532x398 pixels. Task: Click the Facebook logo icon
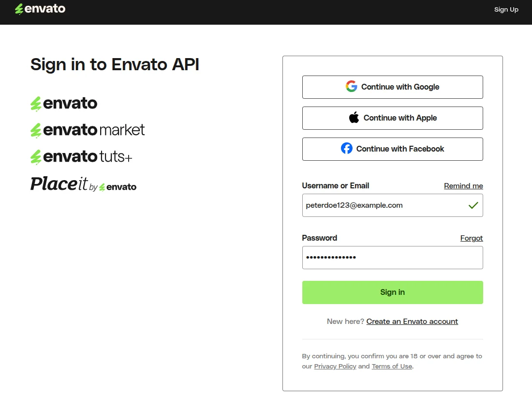(x=347, y=148)
